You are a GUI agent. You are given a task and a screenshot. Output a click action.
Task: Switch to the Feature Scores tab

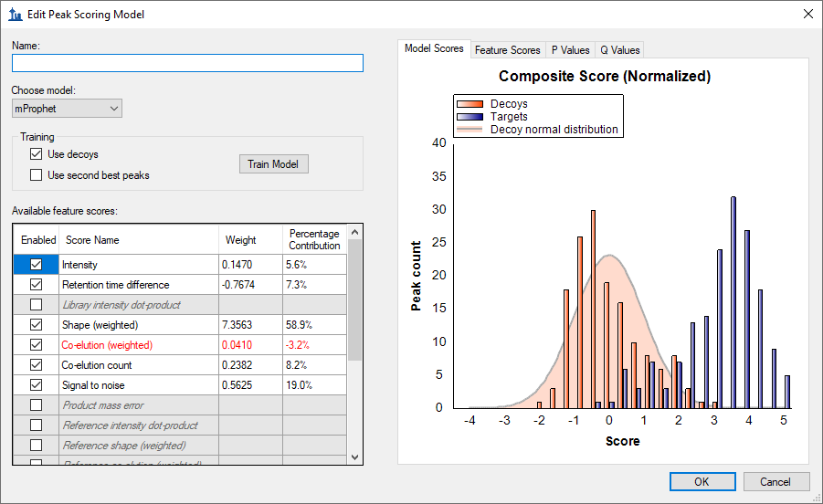[x=507, y=50]
